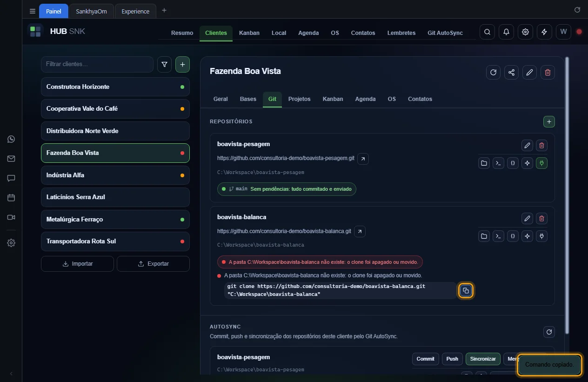Viewport: 588px width, 382px height.
Task: Collapse the left sidebar with the chevron
Action: 11,373
